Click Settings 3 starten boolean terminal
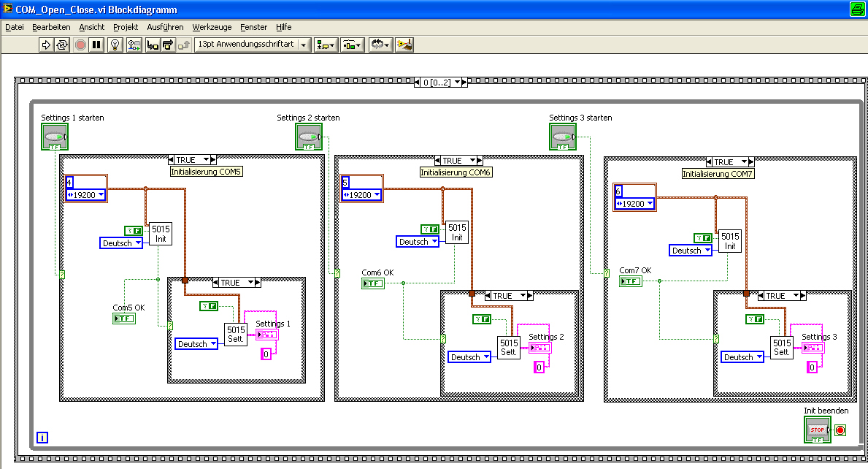The width and height of the screenshot is (868, 469). tap(562, 137)
